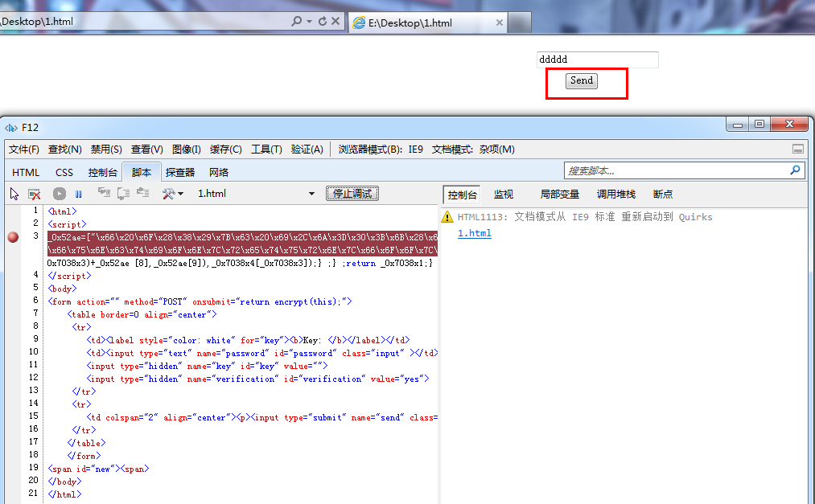This screenshot has height=504, width=815.
Task: Click the <span id="new"> code line
Action: coord(98,469)
